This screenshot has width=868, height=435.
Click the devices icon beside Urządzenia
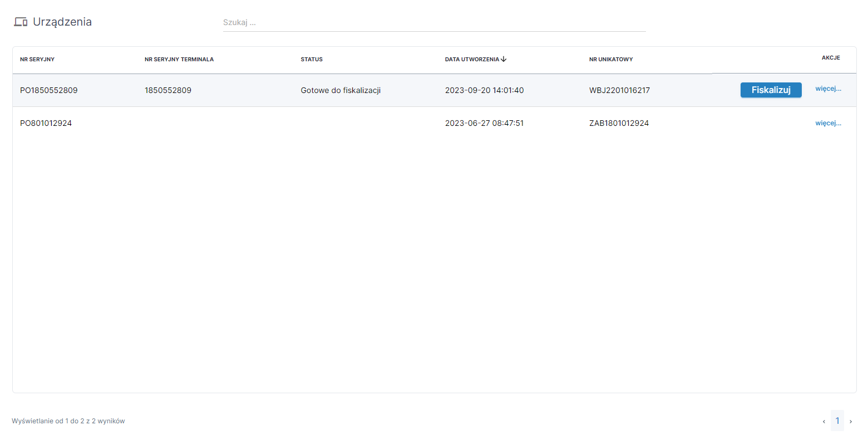[21, 22]
